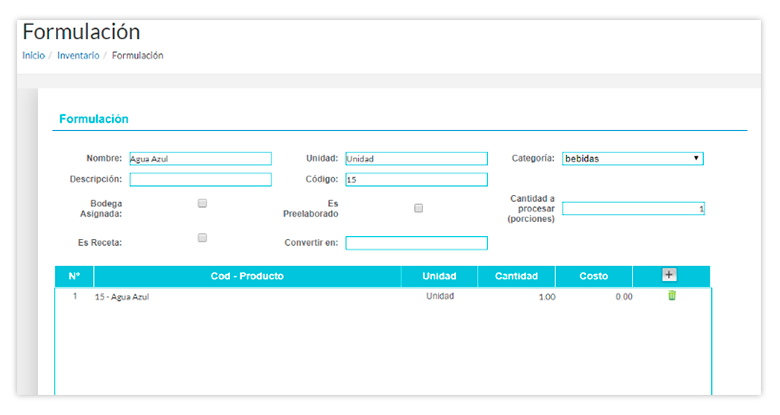
Task: Enable the Es Preelaborado checkbox
Action: [x=419, y=208]
